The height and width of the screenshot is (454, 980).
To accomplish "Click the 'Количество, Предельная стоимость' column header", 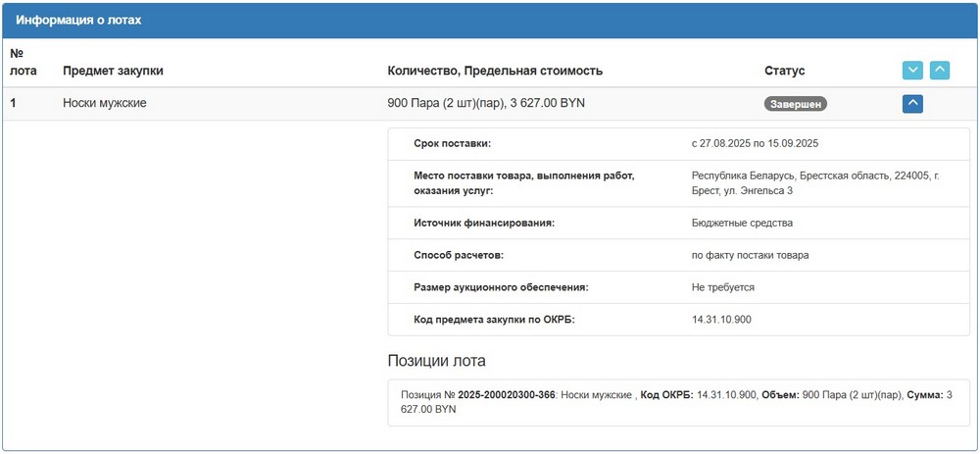I will coord(495,71).
